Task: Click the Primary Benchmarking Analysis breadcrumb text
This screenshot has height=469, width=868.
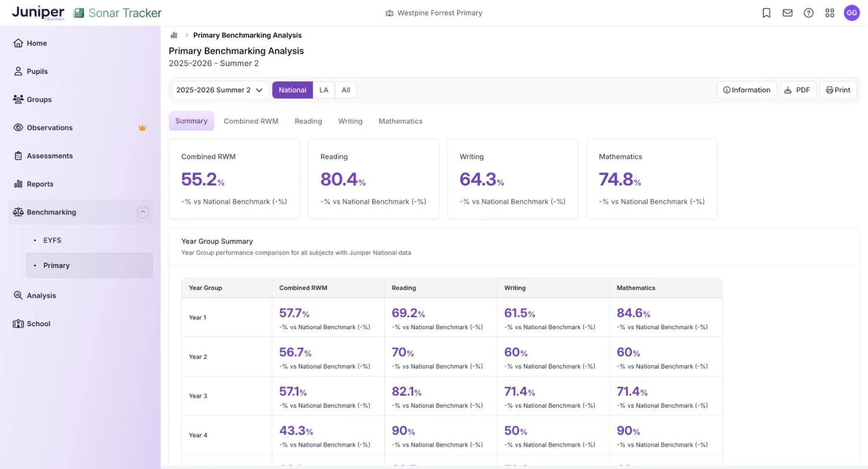Action: 248,35
